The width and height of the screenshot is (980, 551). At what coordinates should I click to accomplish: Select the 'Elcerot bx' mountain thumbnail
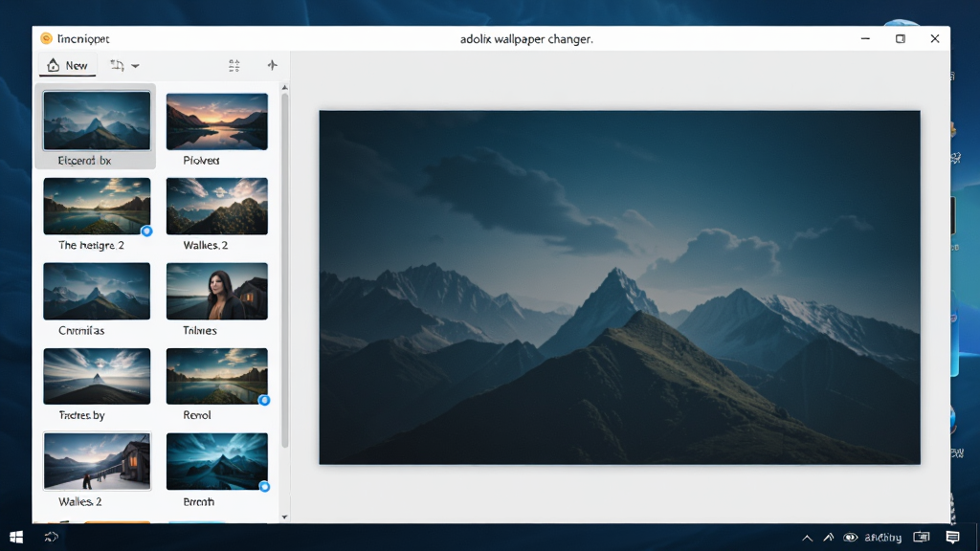pyautogui.click(x=97, y=120)
